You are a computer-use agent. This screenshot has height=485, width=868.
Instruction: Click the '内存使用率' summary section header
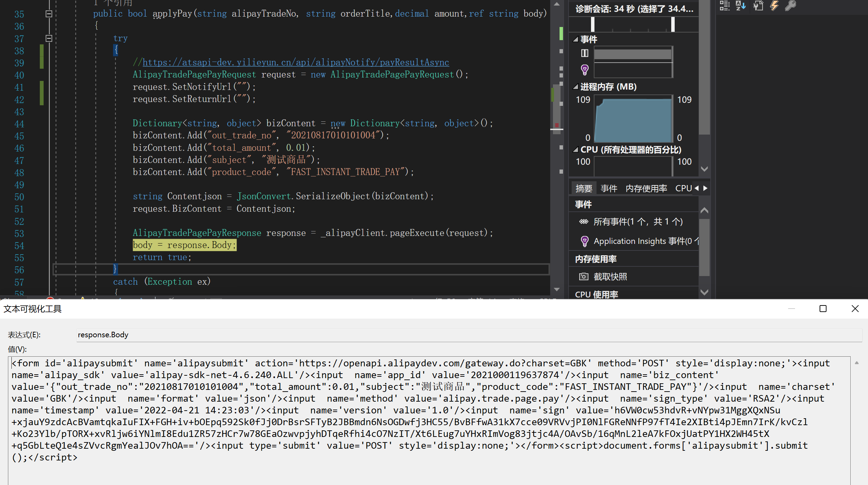[595, 259]
